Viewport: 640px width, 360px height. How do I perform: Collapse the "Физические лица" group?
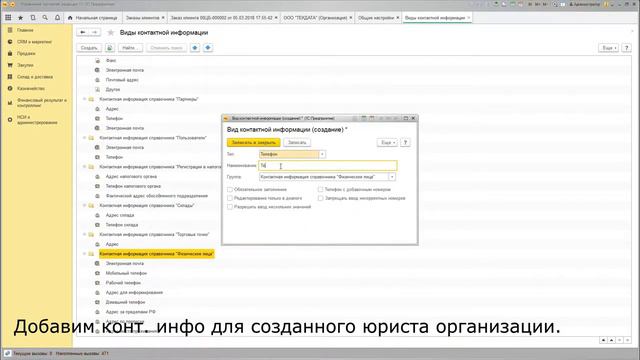[85, 254]
